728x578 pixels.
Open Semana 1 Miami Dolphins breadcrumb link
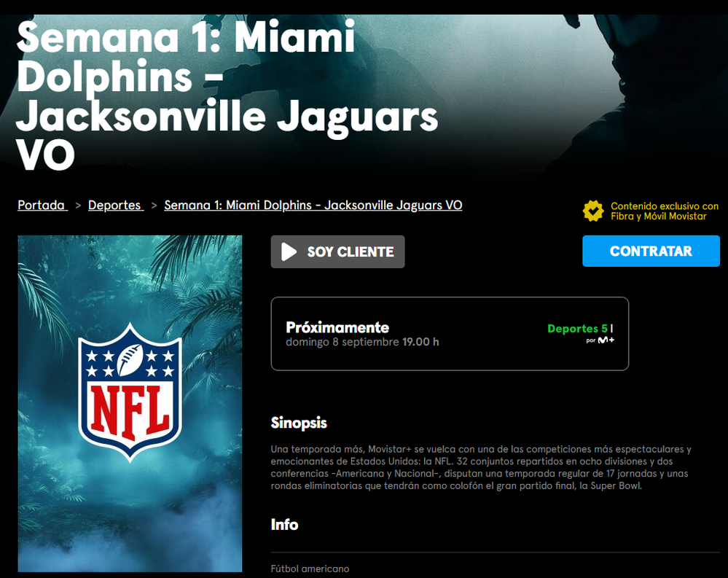click(x=313, y=206)
